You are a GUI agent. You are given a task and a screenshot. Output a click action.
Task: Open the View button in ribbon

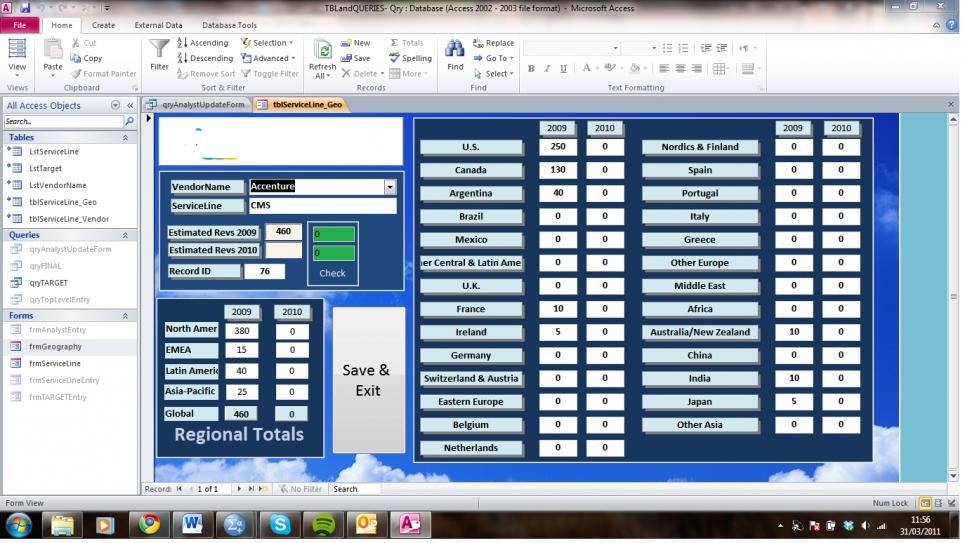tap(17, 57)
